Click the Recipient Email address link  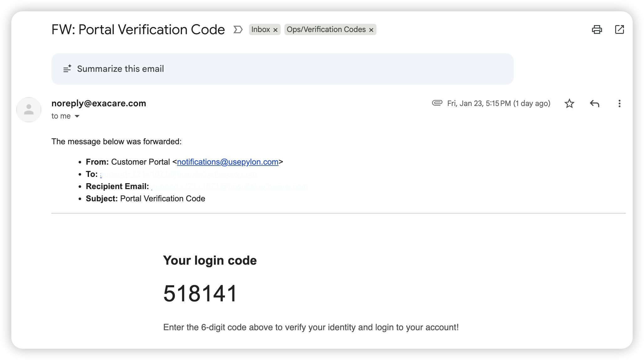point(230,186)
